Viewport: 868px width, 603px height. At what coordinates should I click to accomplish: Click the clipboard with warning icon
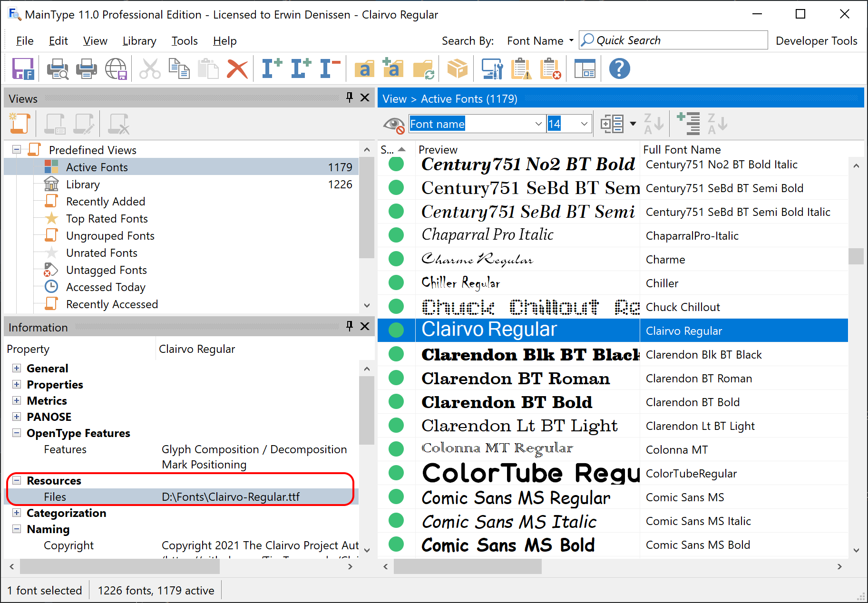(x=521, y=69)
